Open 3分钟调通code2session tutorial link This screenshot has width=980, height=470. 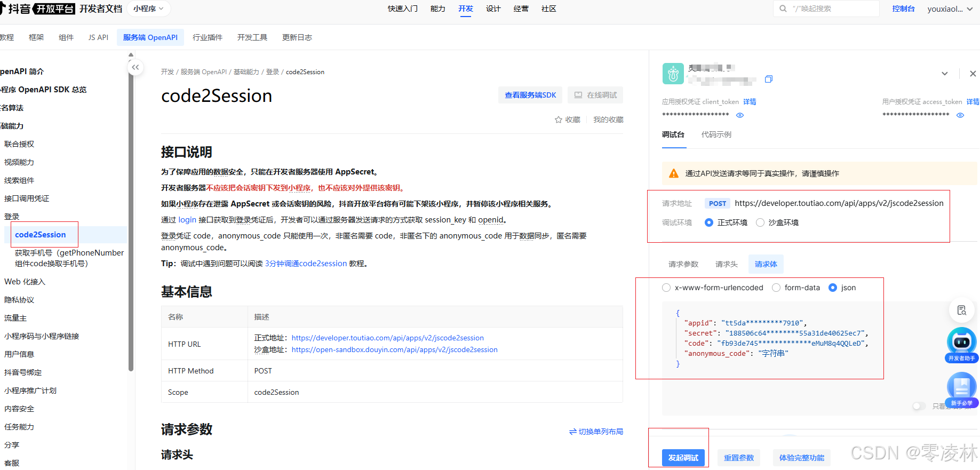coord(306,264)
